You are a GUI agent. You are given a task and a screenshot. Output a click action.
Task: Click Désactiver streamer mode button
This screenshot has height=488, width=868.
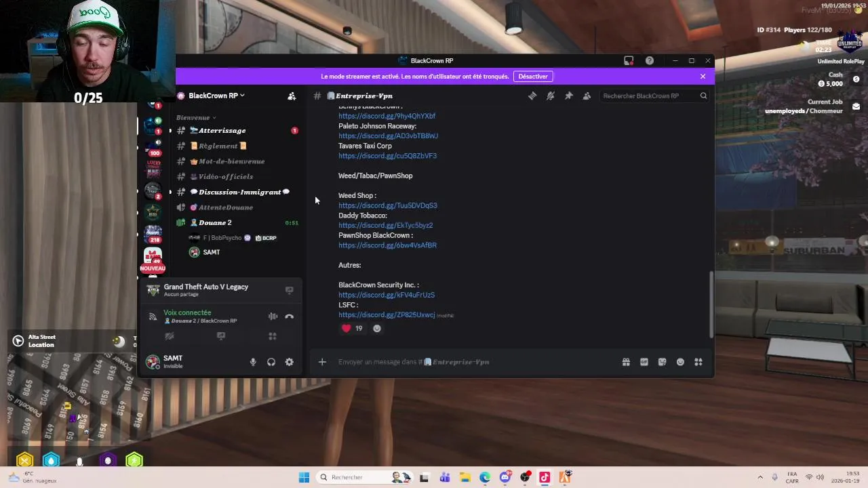click(x=533, y=76)
